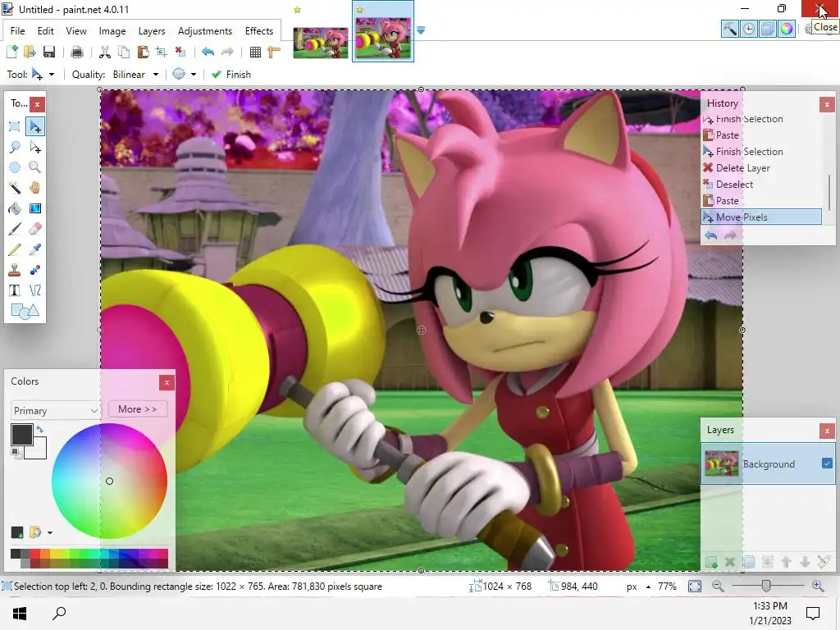Select the Zoom tool in the Tools panel
Screen dimensions: 840x630
click(35, 167)
